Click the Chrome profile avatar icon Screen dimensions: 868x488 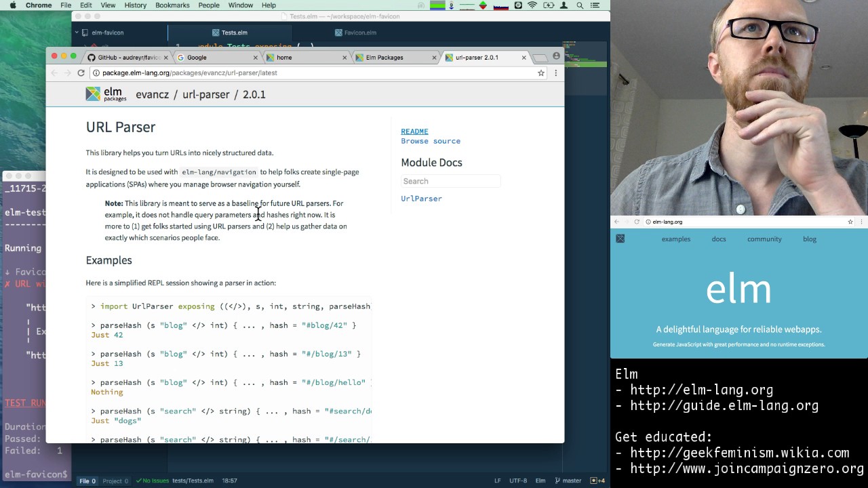tap(556, 56)
